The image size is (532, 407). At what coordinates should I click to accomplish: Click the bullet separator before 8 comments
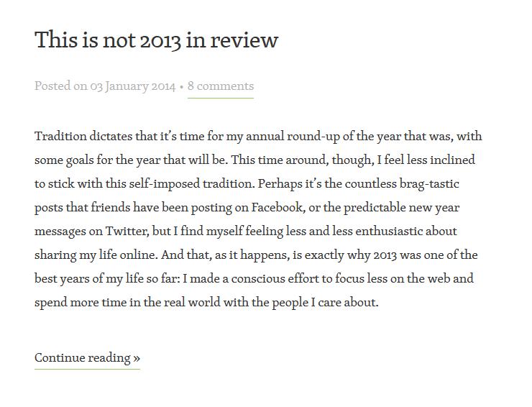pyautogui.click(x=182, y=87)
